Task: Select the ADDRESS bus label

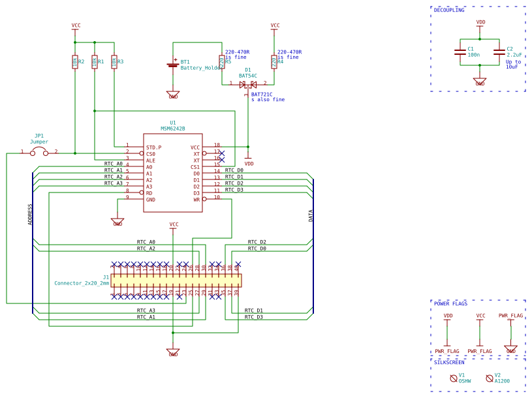Action: pyautogui.click(x=30, y=214)
